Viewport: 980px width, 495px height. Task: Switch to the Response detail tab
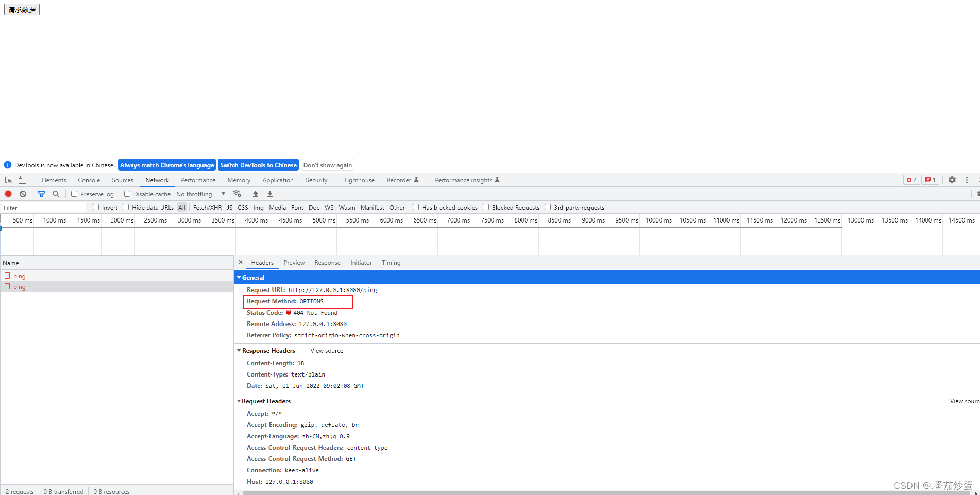pos(327,262)
